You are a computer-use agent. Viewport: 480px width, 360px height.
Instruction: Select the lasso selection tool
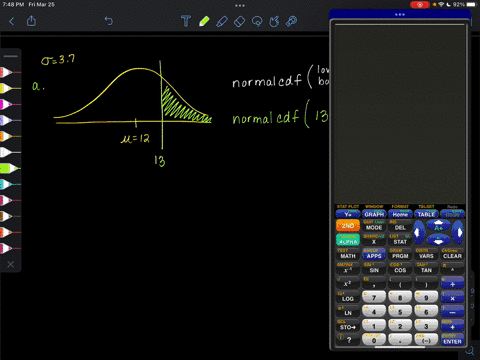pyautogui.click(x=257, y=22)
